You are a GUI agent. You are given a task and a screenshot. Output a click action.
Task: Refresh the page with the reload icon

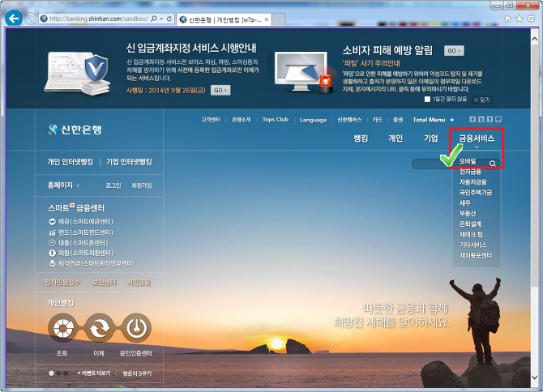[169, 19]
